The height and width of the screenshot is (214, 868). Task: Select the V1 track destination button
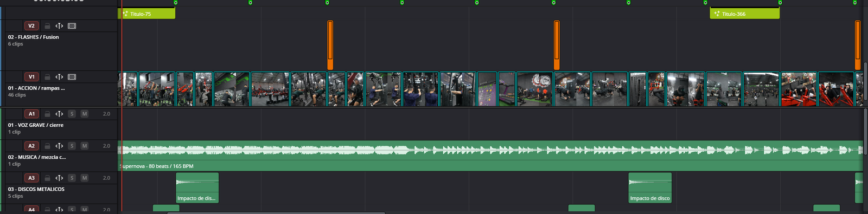tap(31, 77)
